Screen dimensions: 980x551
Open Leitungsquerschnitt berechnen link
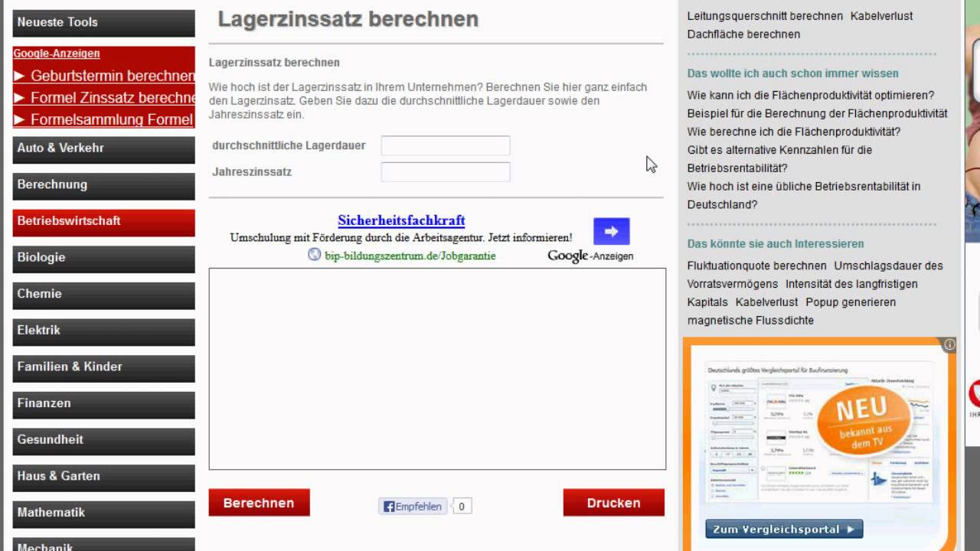[765, 15]
